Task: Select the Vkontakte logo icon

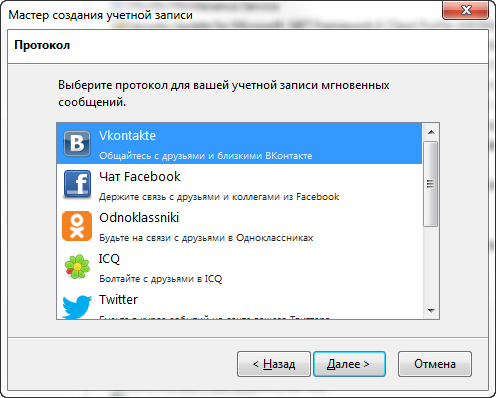Action: [x=77, y=144]
